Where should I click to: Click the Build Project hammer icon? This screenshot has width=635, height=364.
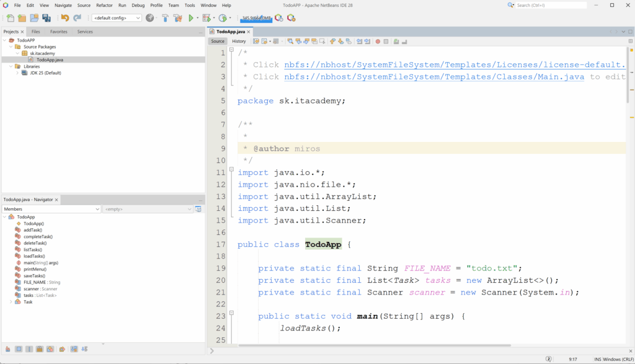pos(165,18)
